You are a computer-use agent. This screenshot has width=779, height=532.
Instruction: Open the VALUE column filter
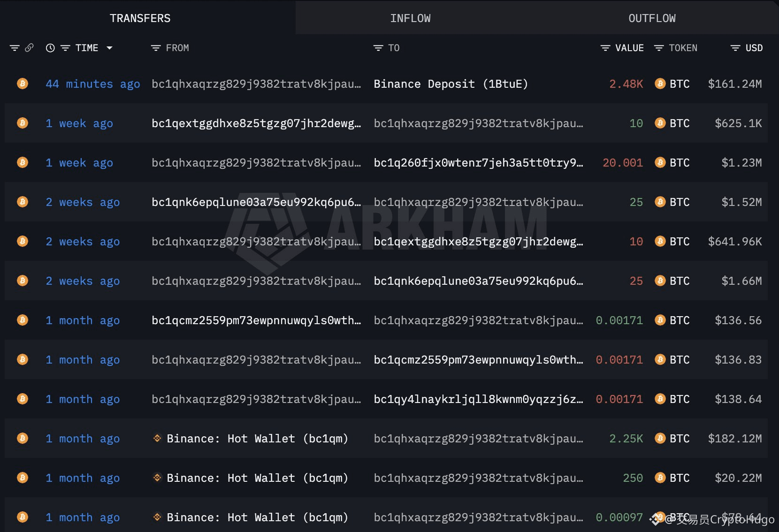pos(605,48)
